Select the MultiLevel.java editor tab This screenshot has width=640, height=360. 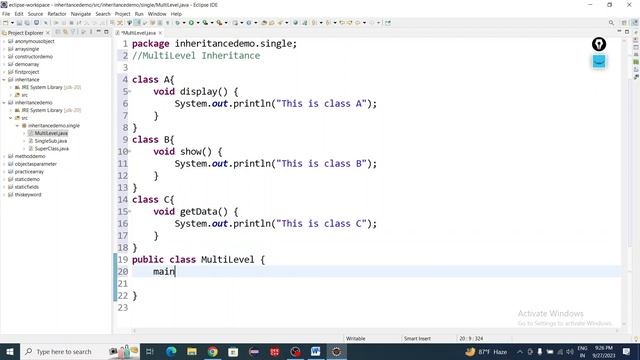[138, 33]
